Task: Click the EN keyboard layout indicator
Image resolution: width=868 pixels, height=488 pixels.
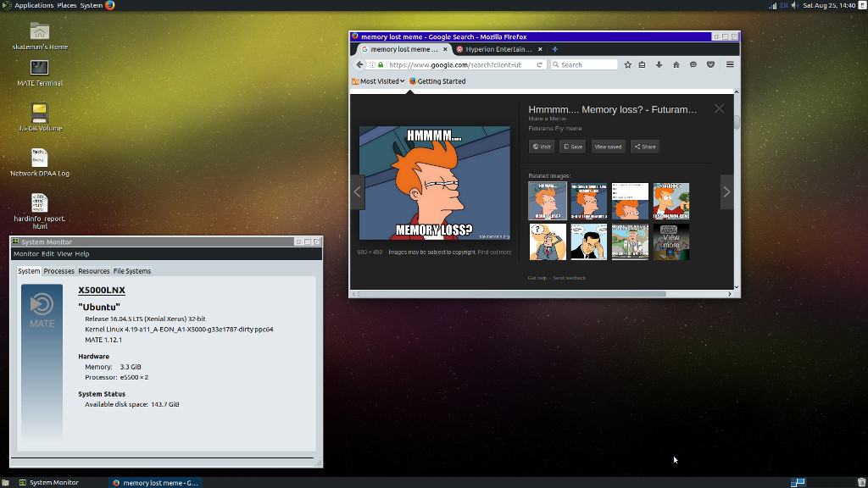Action: [x=784, y=6]
